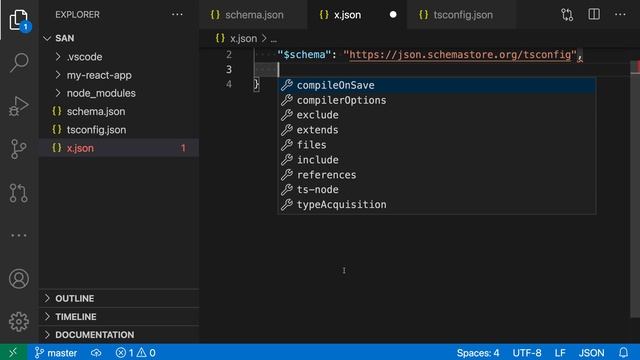Screen dimensions: 640x360
Task: Click the unsaved dot on x.json tab
Action: click(393, 15)
